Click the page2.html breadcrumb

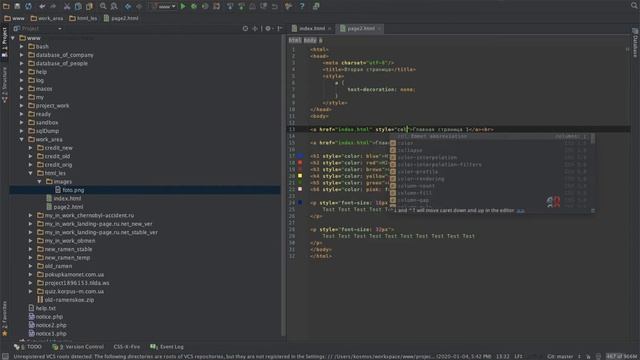click(x=121, y=18)
